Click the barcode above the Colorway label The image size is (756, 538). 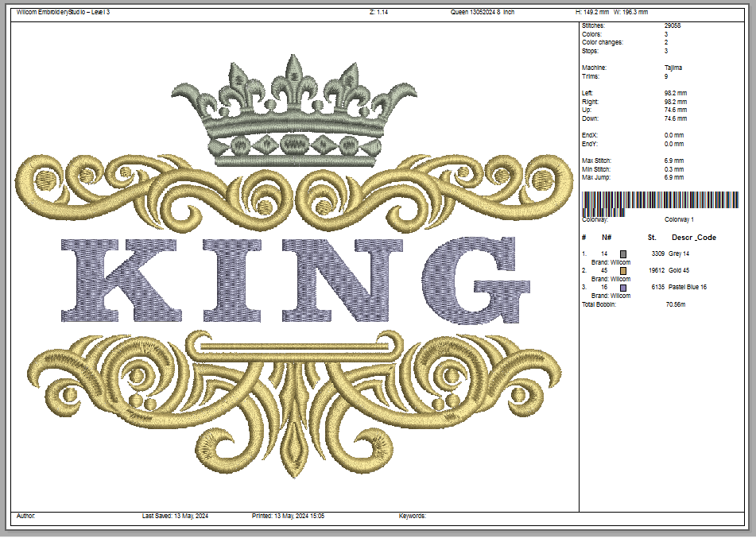pyautogui.click(x=660, y=202)
